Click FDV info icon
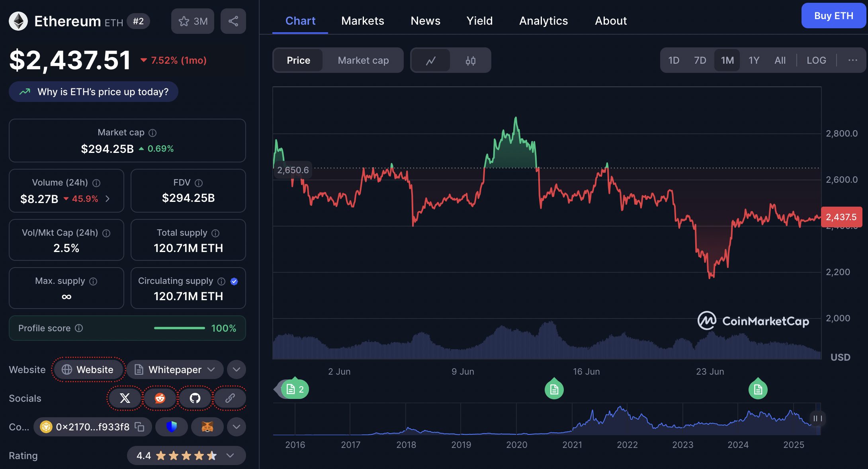The image size is (868, 469). 199,183
